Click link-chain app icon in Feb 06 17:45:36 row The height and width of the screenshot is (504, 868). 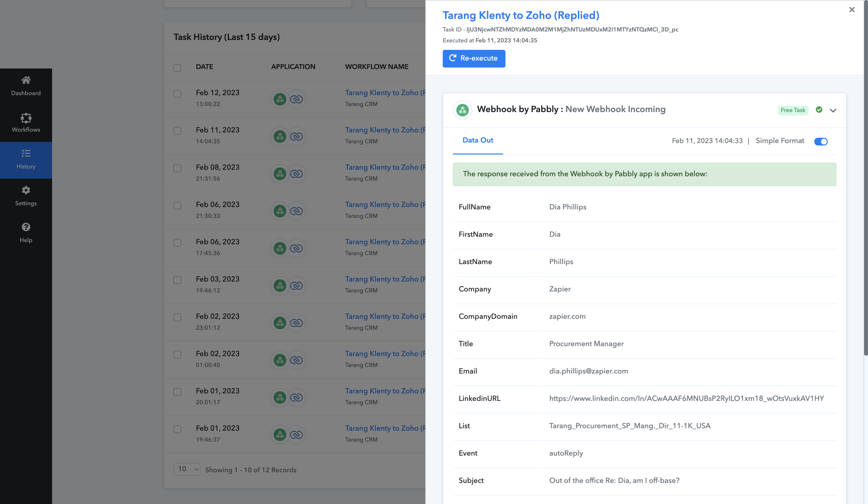[297, 249]
